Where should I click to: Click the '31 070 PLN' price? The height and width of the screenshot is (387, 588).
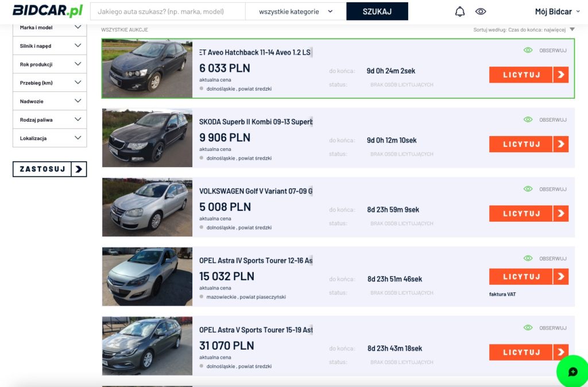click(x=226, y=346)
